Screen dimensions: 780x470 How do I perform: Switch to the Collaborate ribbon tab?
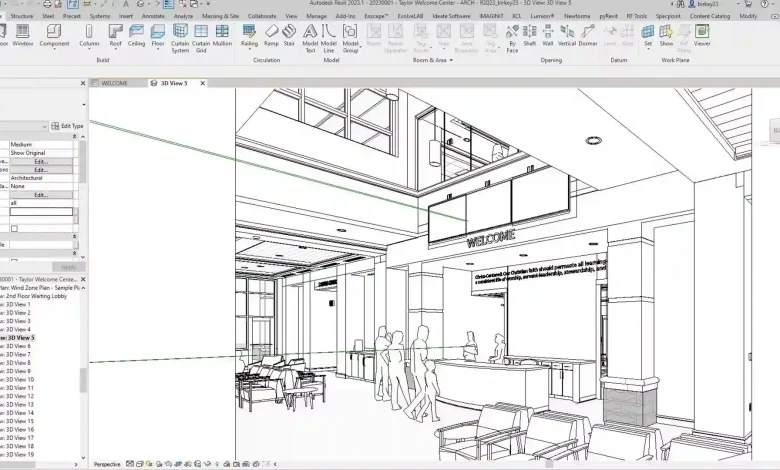click(x=262, y=16)
